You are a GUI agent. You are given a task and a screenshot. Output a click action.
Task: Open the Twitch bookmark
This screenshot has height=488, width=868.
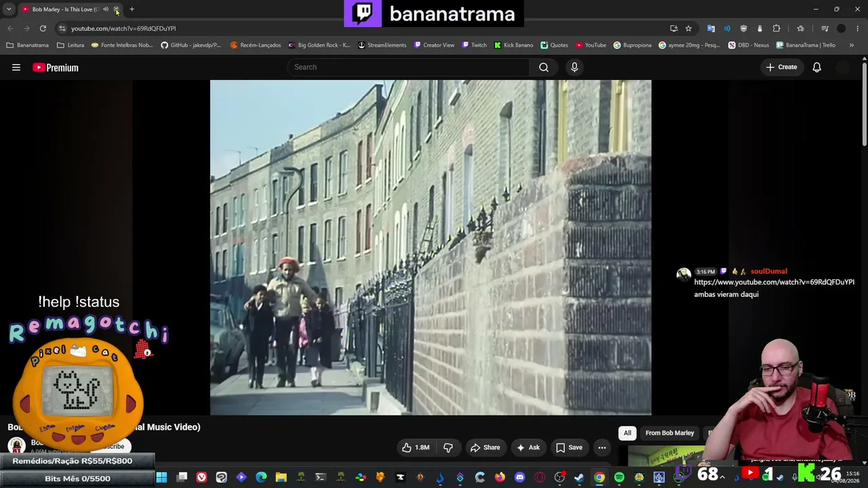[474, 45]
